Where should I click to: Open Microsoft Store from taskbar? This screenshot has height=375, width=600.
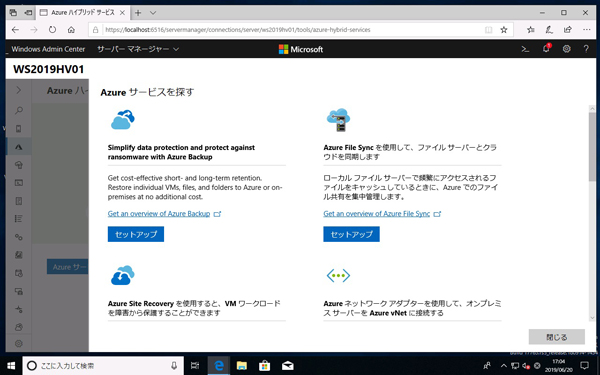pyautogui.click(x=264, y=366)
